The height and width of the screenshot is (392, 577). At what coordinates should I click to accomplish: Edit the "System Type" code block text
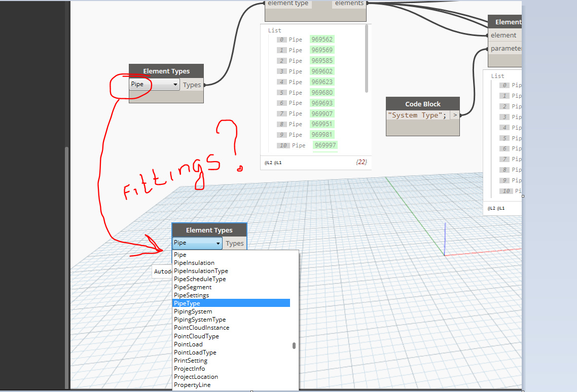click(x=417, y=115)
